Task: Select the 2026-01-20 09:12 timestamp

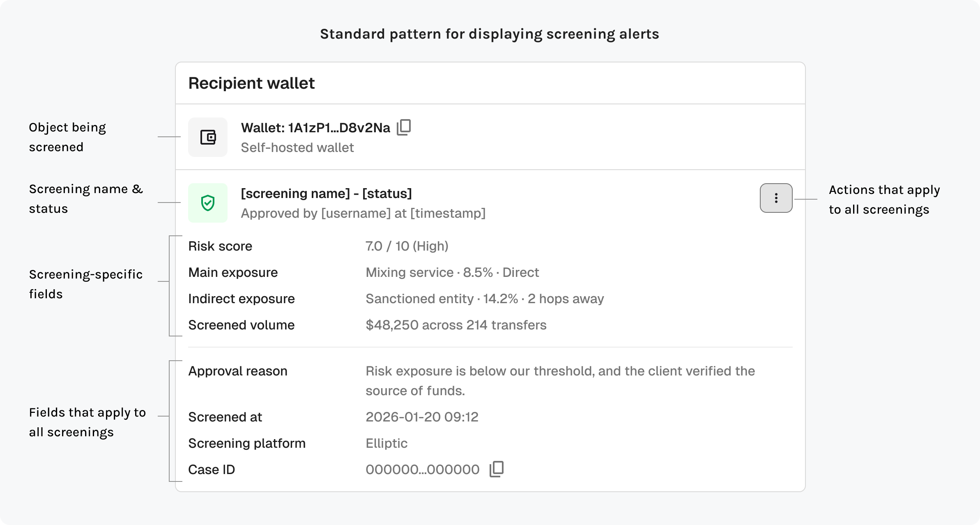Action: tap(422, 417)
